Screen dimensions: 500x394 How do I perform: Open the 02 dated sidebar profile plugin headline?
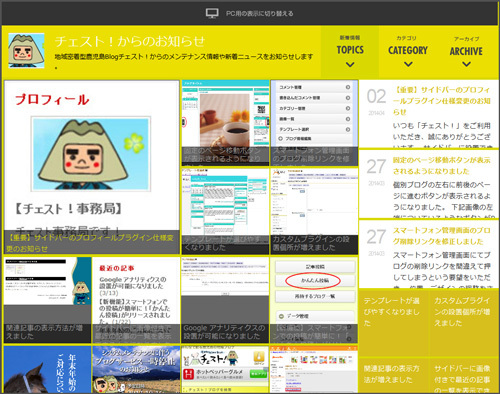(x=442, y=101)
